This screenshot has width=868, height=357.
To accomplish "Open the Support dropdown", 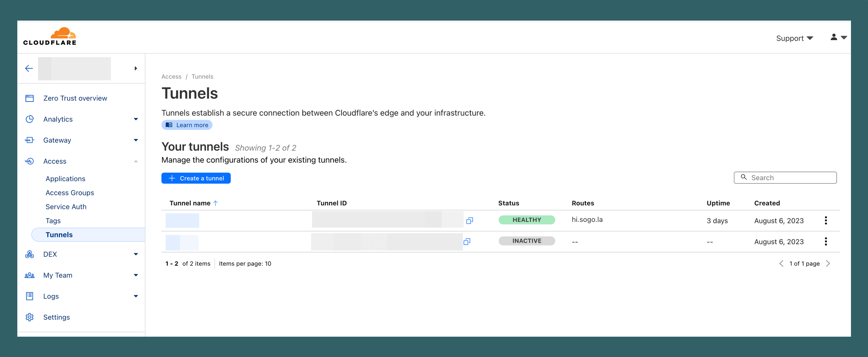I will pyautogui.click(x=794, y=38).
